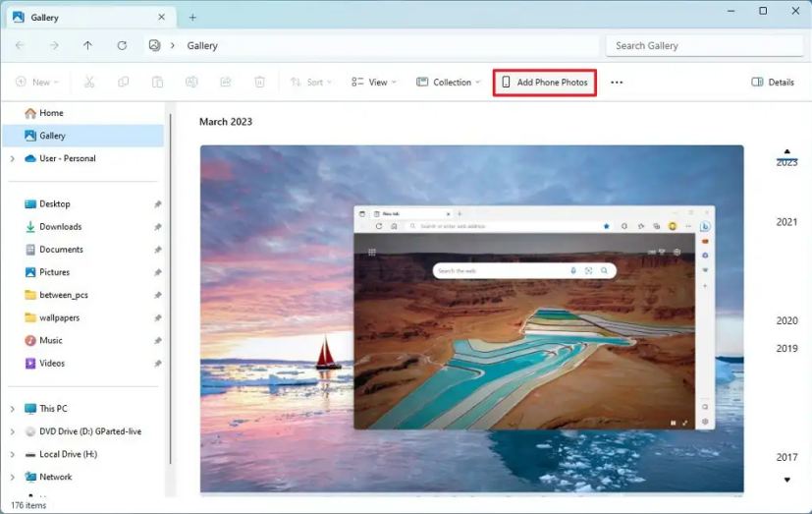Select the Gallery tab
The width and height of the screenshot is (812, 514).
coord(90,17)
